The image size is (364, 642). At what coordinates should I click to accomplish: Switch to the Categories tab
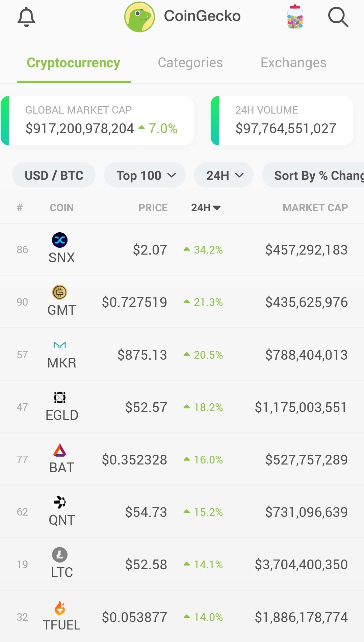[x=190, y=63]
